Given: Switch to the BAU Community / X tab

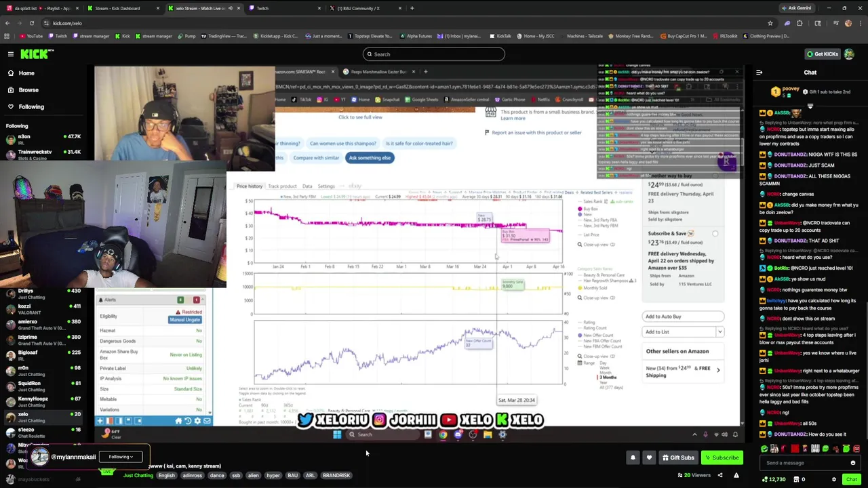Looking at the screenshot, I should (366, 8).
